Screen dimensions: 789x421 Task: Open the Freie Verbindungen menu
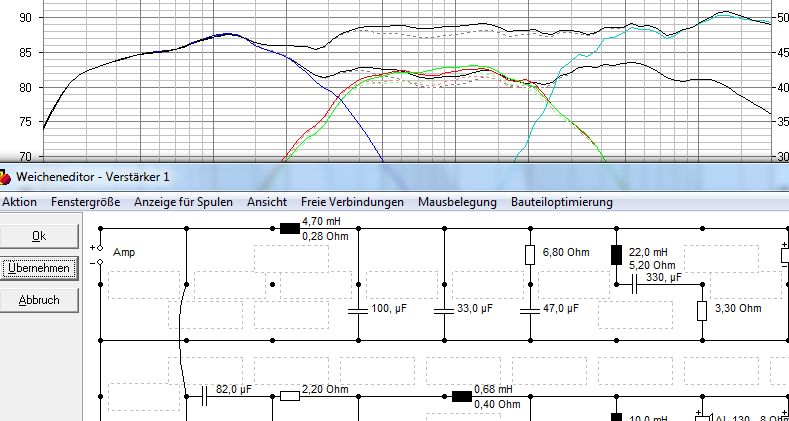coord(352,202)
